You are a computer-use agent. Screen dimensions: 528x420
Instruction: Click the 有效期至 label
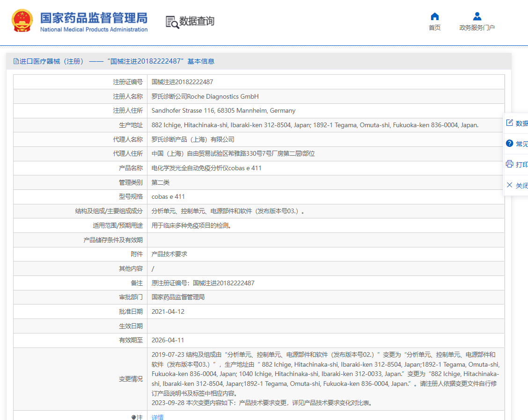[131, 340]
